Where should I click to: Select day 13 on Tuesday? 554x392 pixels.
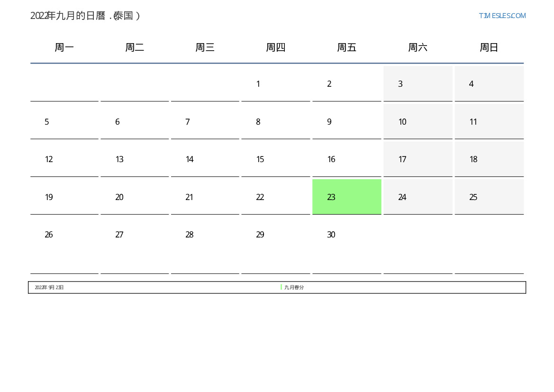135,159
